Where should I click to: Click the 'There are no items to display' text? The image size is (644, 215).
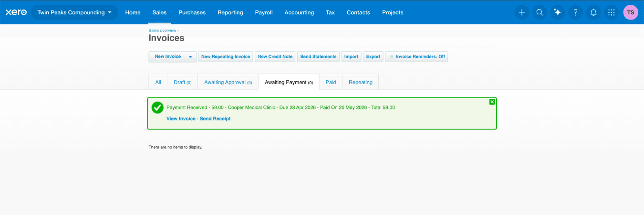click(x=176, y=147)
